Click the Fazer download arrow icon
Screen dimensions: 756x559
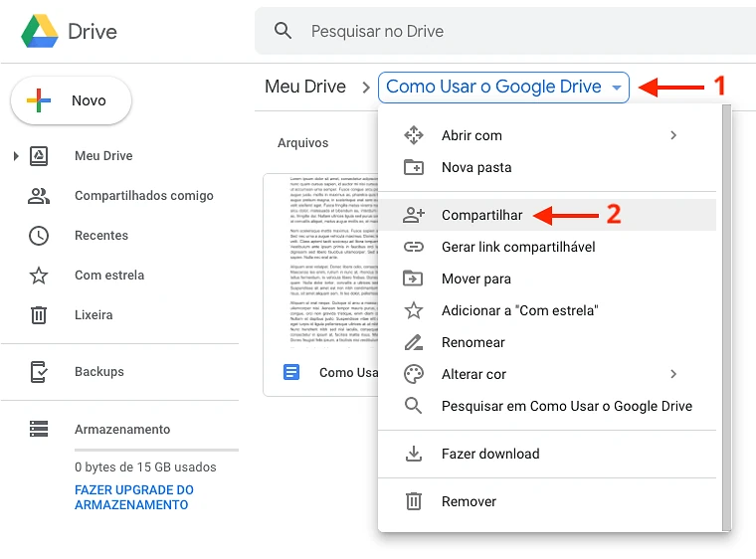(x=414, y=454)
